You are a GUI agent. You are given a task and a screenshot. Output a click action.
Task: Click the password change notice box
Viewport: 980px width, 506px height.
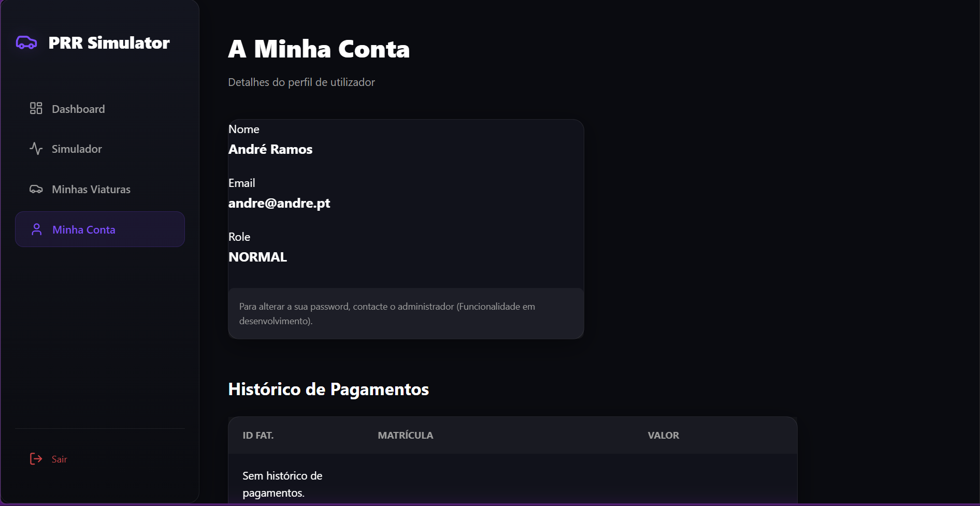(406, 313)
